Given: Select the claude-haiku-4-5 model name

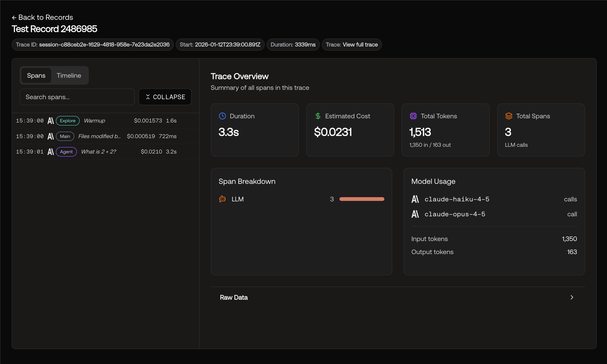Looking at the screenshot, I should 457,199.
